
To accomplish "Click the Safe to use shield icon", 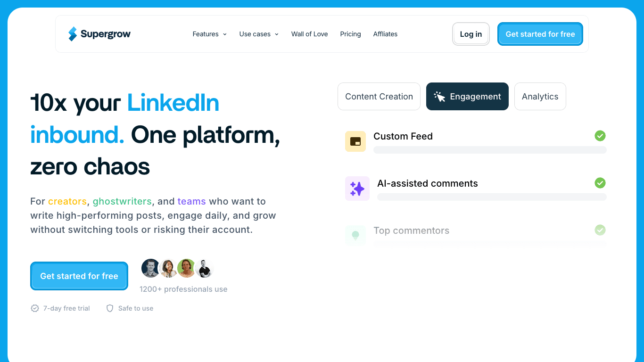I will [110, 308].
